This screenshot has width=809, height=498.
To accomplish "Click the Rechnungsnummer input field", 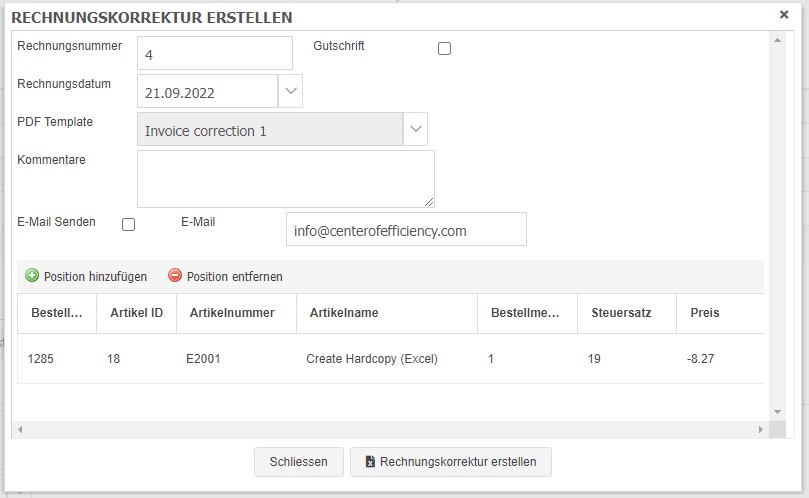I will [x=215, y=53].
